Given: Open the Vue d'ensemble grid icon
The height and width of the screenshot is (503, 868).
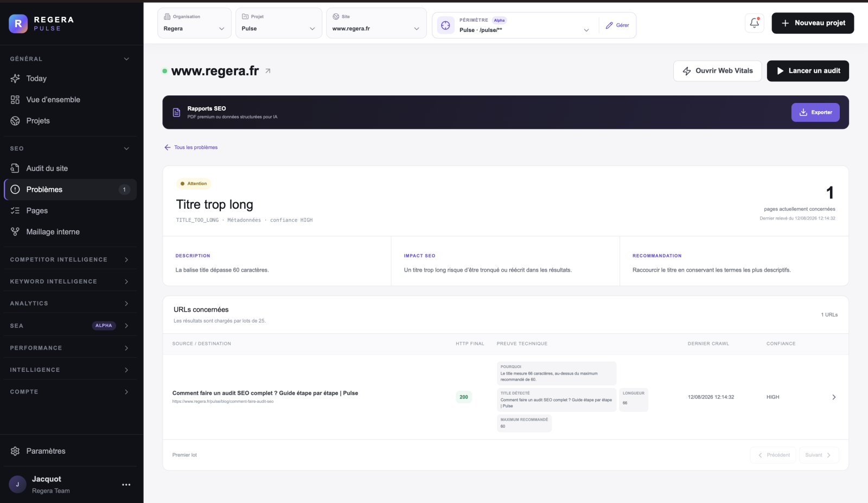Looking at the screenshot, I should coord(15,100).
